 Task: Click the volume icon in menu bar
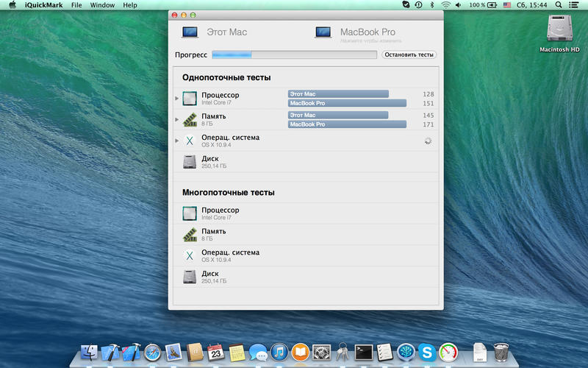tap(458, 5)
